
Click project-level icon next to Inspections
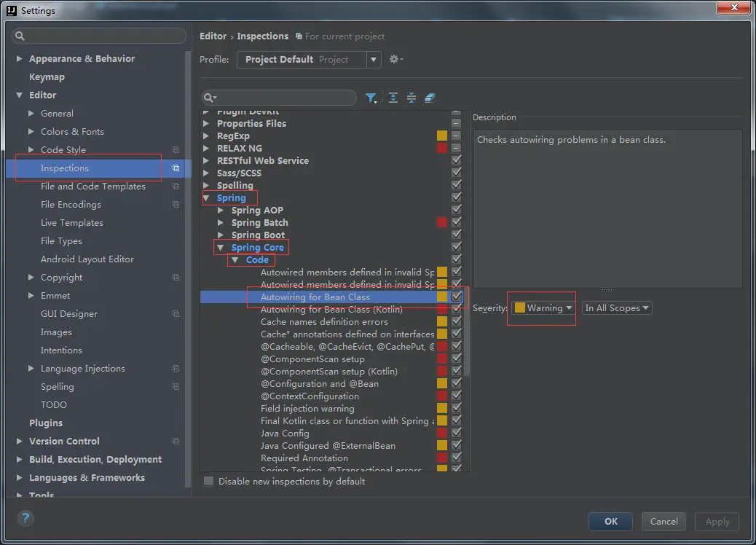tap(176, 168)
